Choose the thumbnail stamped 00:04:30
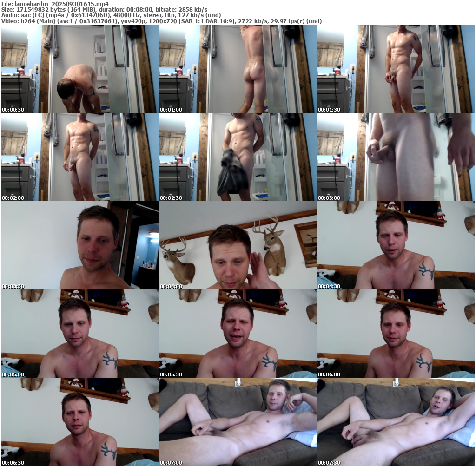Screen dimensions: 476x466 click(x=396, y=245)
